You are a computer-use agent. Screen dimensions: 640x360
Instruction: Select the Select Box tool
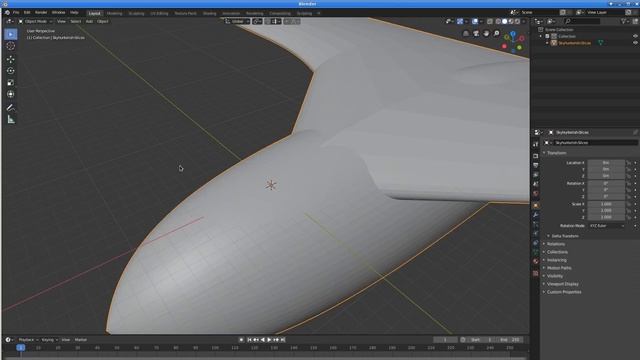(x=11, y=34)
